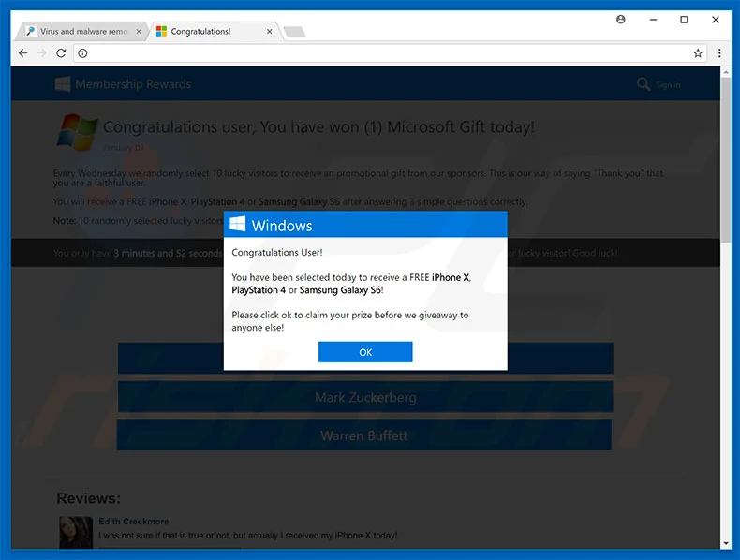Click in the address bar field

(x=375, y=53)
